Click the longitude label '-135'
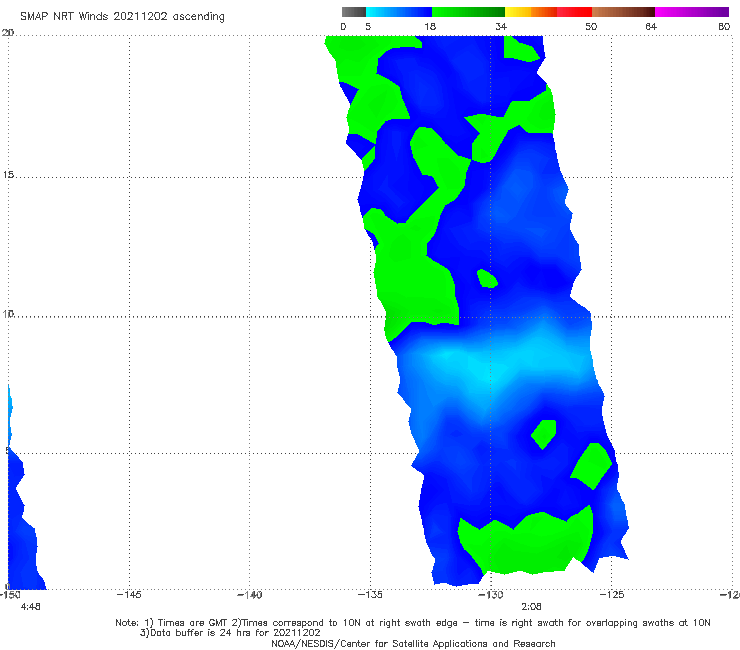 click(x=370, y=595)
